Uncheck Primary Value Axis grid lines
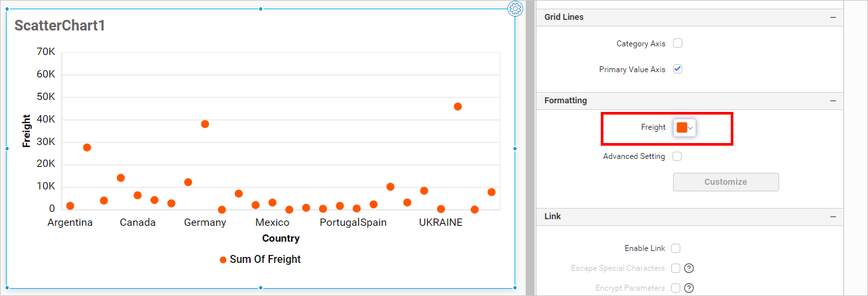868x296 pixels. [x=678, y=69]
